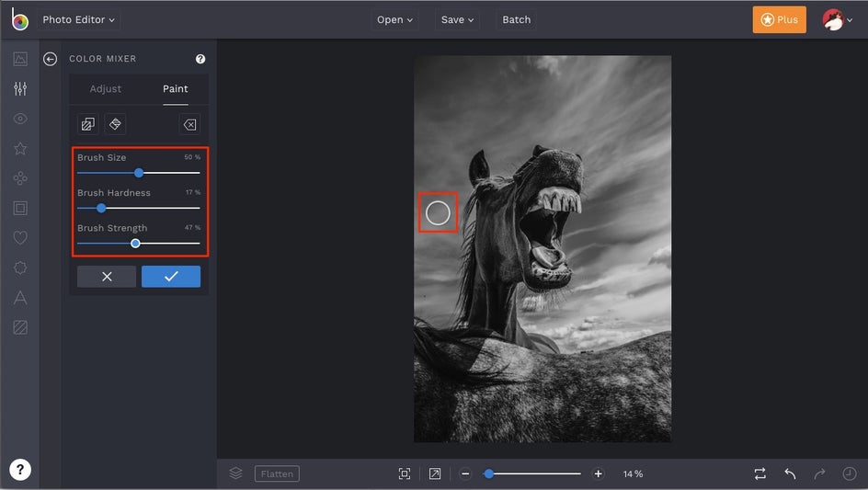868x490 pixels.
Task: Zoom out with the minus button
Action: click(465, 474)
